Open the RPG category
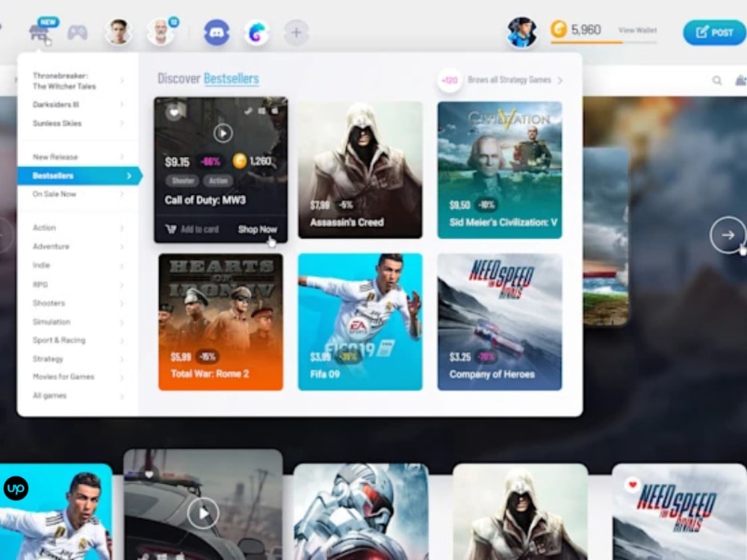This screenshot has width=747, height=560. pos(40,284)
